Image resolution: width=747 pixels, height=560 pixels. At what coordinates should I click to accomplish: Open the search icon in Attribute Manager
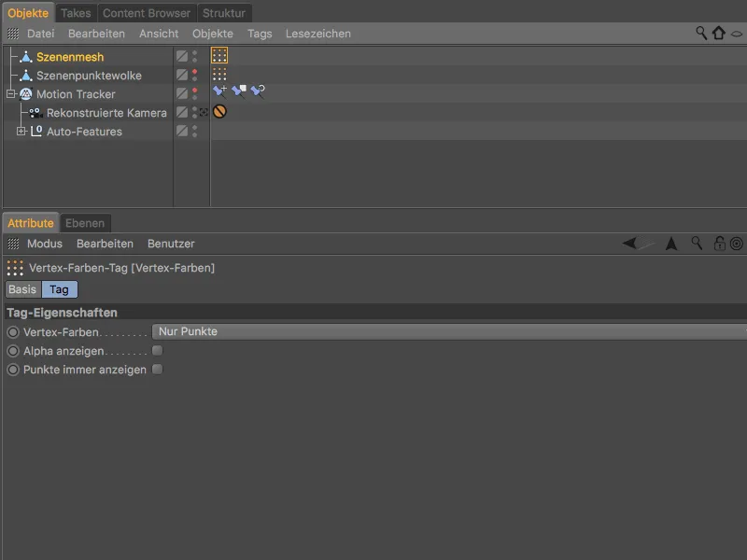(697, 244)
